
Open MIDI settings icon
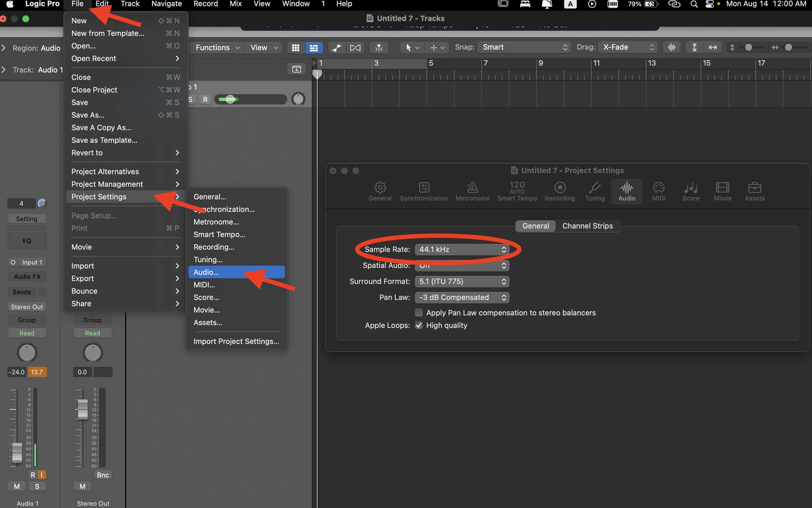pos(659,191)
